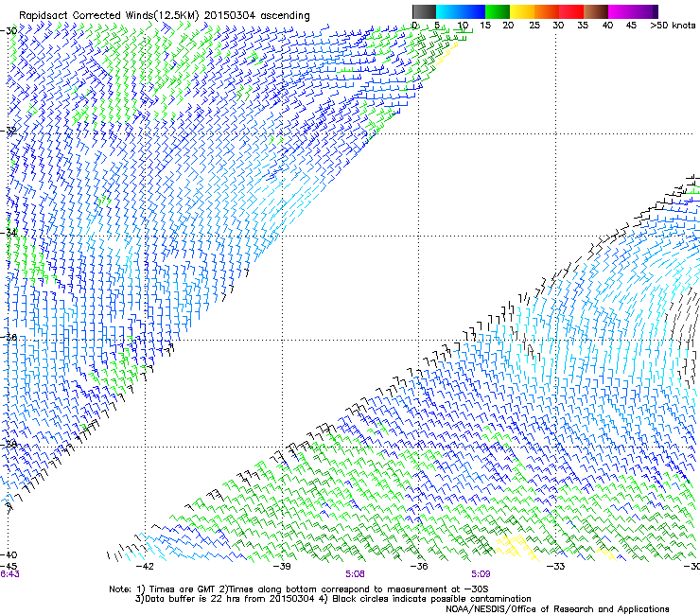Viewport: 700px width, 615px height.
Task: Click the orange 25-30 knots legend swatch
Action: coord(547,11)
